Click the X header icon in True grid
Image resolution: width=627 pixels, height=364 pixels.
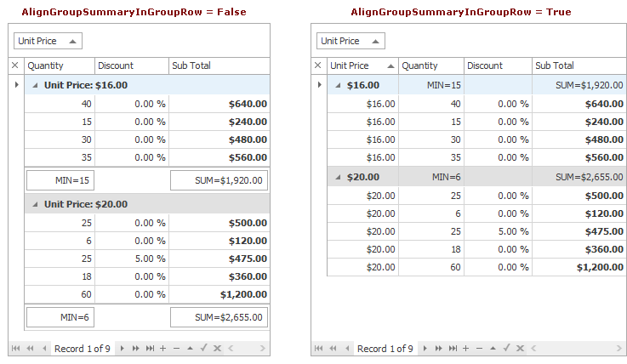318,65
